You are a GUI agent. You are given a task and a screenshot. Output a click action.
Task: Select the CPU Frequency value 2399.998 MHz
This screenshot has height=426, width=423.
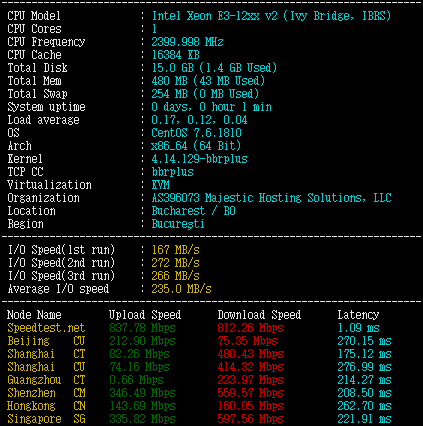[x=187, y=42]
